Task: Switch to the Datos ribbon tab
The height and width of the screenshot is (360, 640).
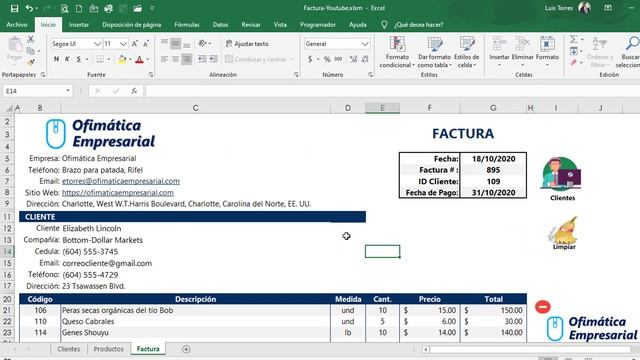Action: (220, 25)
